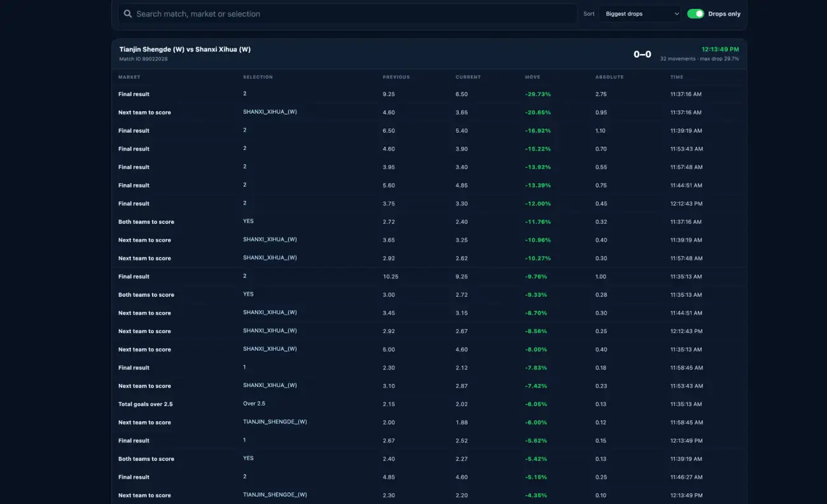Click the MOVE column header
Image resolution: width=827 pixels, height=504 pixels.
[532, 77]
